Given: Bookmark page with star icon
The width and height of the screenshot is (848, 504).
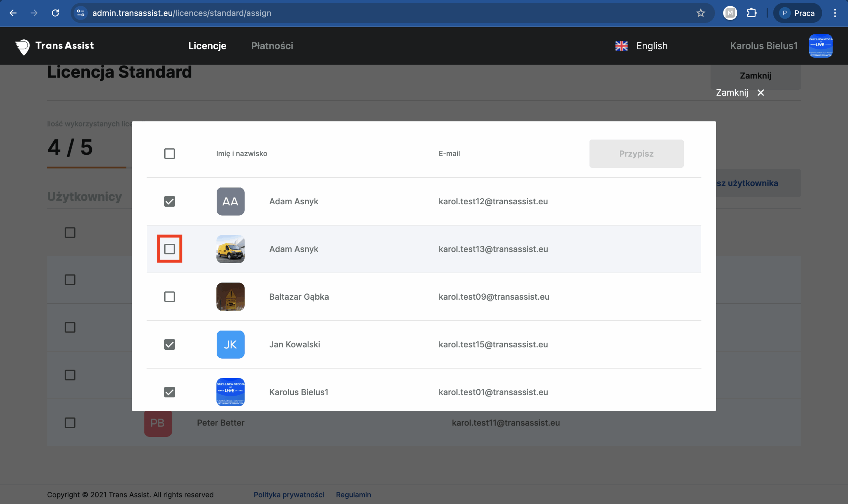Looking at the screenshot, I should pos(701,13).
